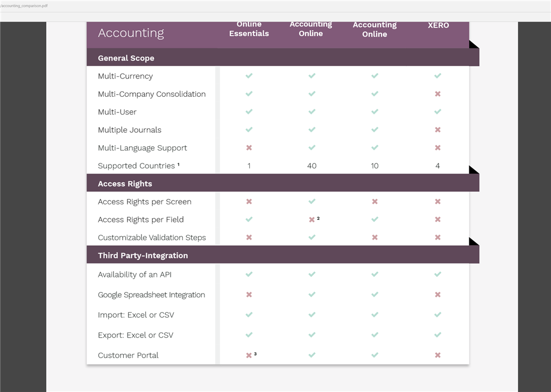551x392 pixels.
Task: Click the Google Spreadsheet Integration cross under XERO
Action: pyautogui.click(x=437, y=295)
